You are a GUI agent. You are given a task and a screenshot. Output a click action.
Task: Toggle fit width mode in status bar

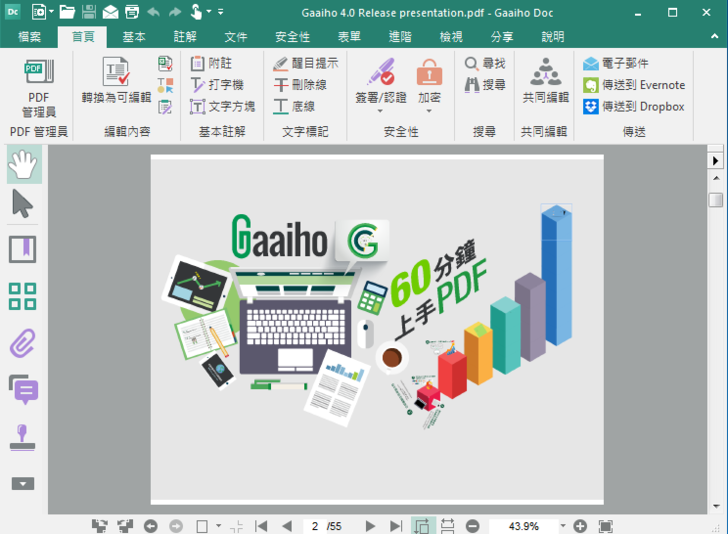click(x=448, y=526)
